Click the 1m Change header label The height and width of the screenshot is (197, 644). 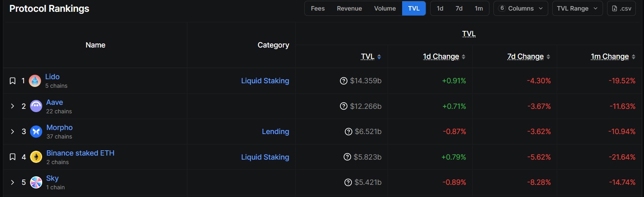[x=610, y=56]
